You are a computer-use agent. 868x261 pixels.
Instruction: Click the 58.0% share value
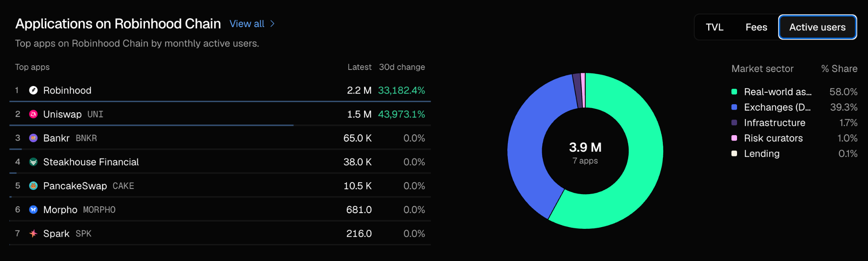point(843,92)
